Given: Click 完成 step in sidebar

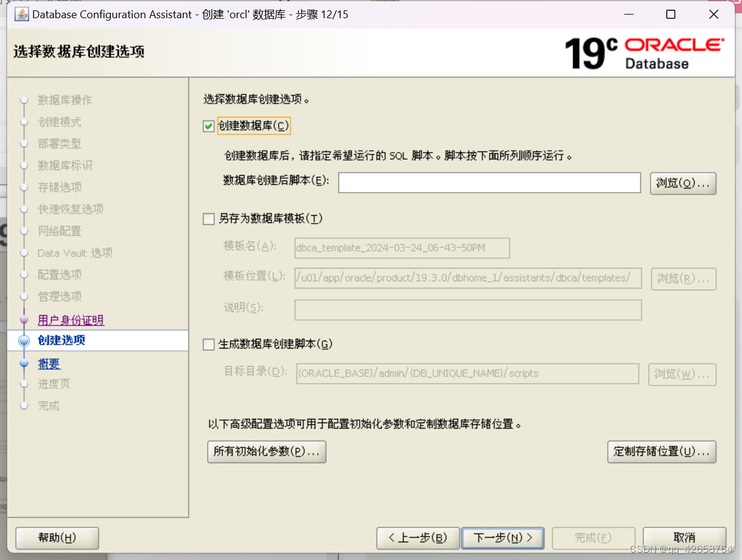Looking at the screenshot, I should click(48, 405).
